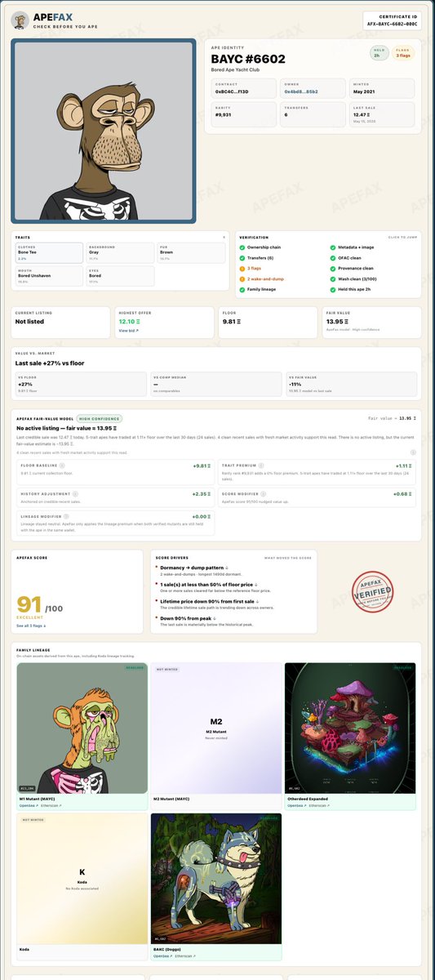
Task: Click the Ownership chain checkmark icon
Action: click(x=242, y=247)
